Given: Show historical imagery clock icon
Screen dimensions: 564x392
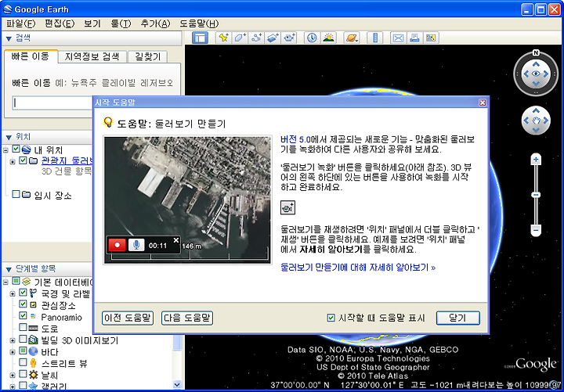Looking at the screenshot, I should click(312, 38).
